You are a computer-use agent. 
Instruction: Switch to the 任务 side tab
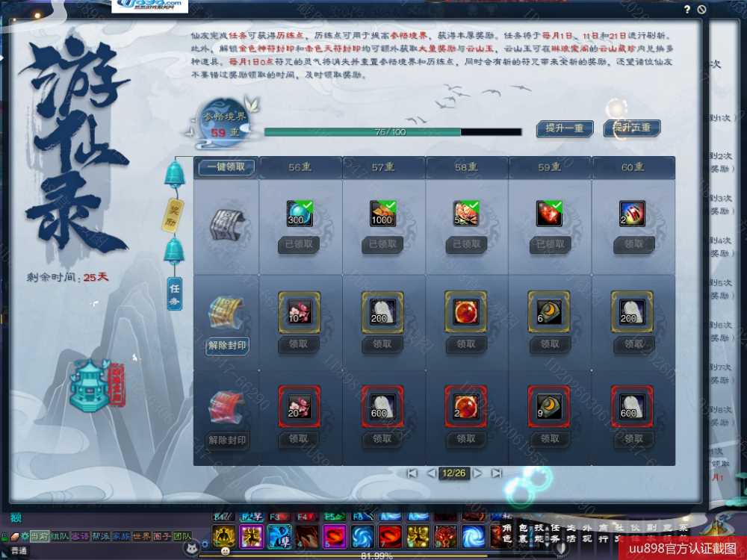pyautogui.click(x=174, y=293)
